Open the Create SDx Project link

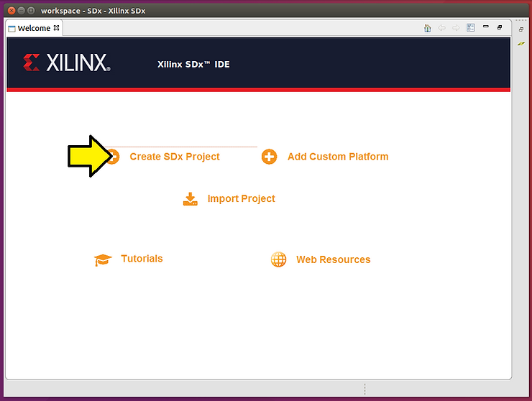pyautogui.click(x=175, y=157)
